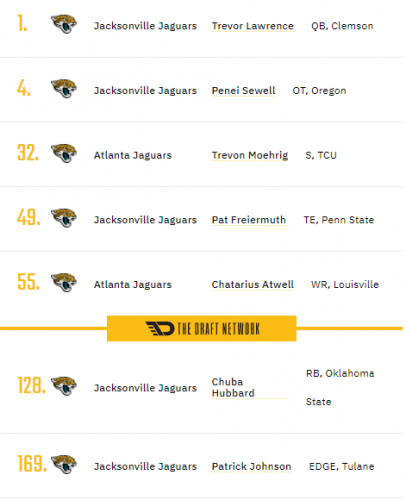Open Penei Sewell player link

coord(243,91)
